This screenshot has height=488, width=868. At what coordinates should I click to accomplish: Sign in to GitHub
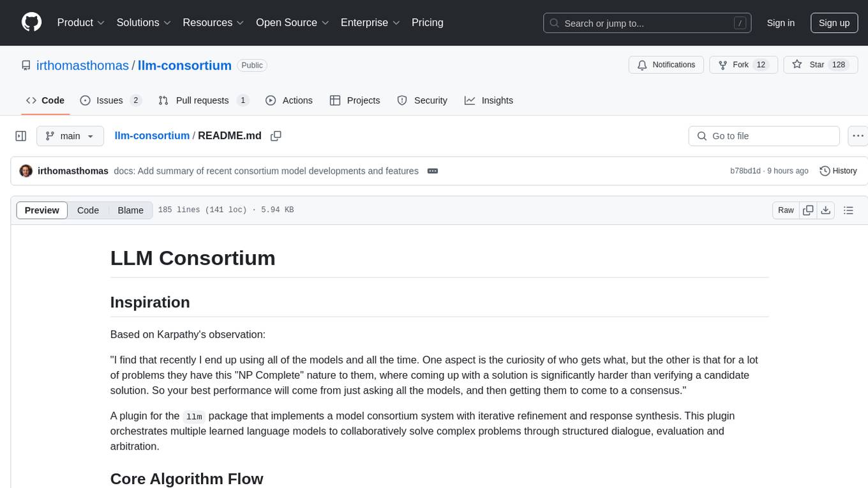(781, 23)
